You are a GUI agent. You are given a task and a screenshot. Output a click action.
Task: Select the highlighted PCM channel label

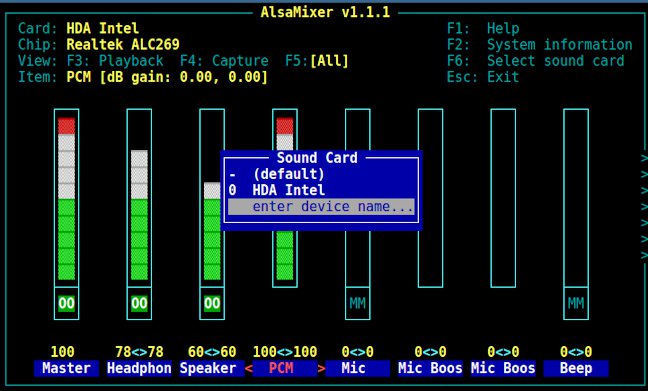285,368
